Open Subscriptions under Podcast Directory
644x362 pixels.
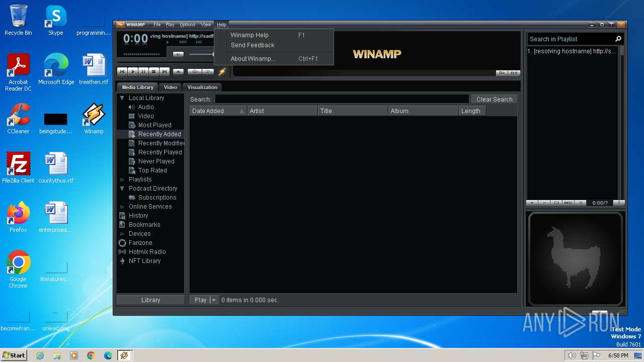(x=157, y=198)
